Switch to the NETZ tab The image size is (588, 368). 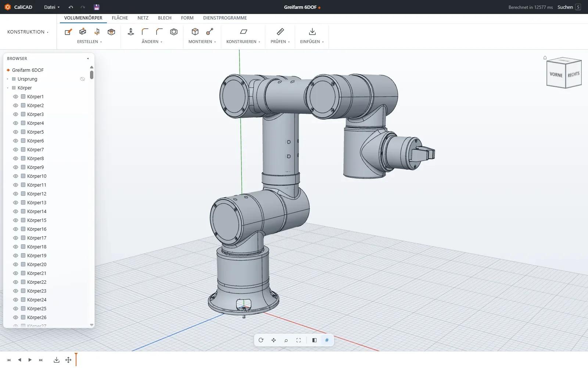(x=143, y=18)
